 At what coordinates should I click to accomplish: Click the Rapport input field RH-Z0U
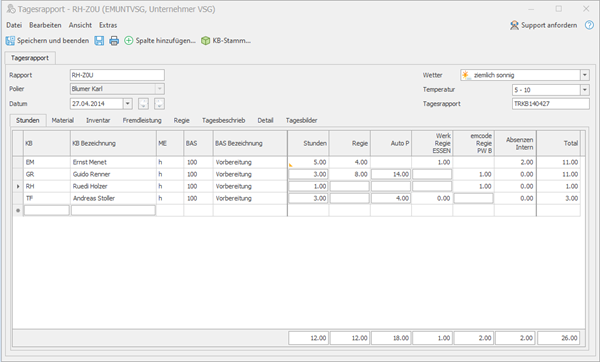point(117,75)
